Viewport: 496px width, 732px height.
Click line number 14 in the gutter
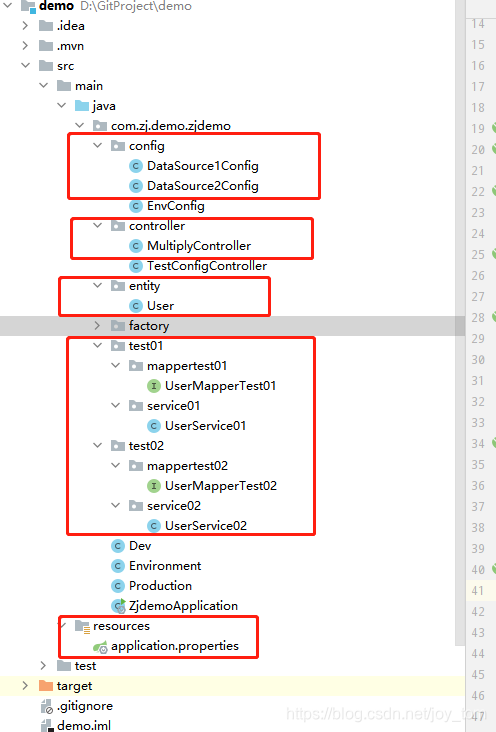(x=477, y=23)
